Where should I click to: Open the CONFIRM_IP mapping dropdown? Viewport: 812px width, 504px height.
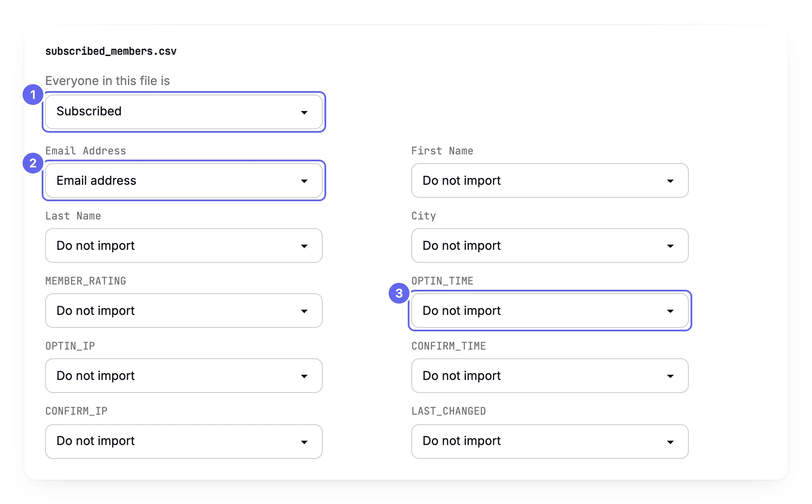184,442
